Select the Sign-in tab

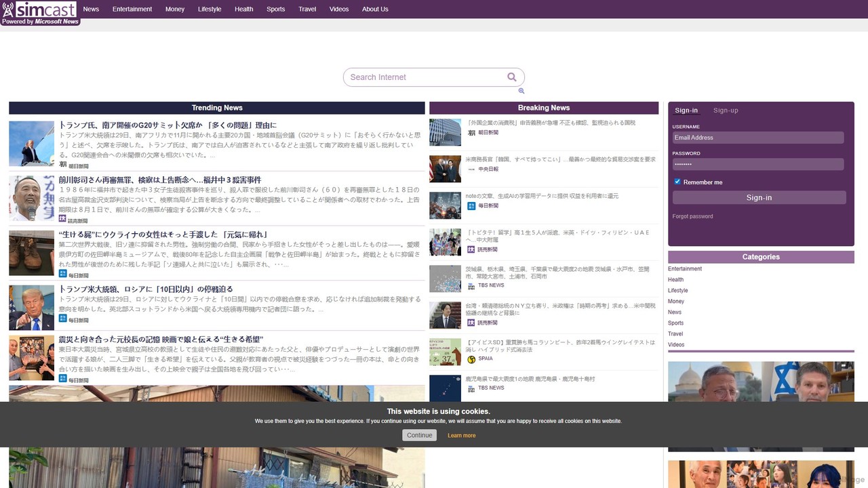pyautogui.click(x=686, y=110)
